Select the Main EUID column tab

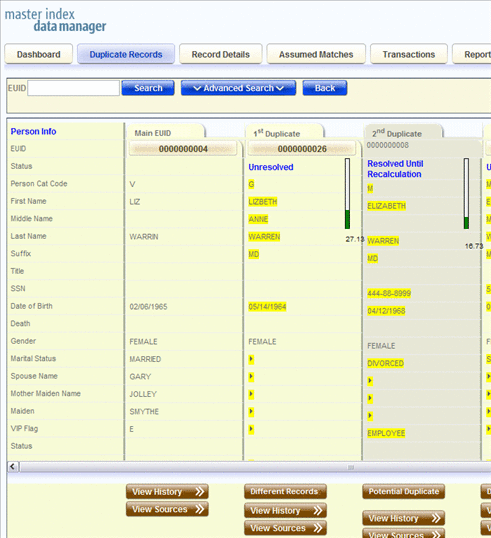click(166, 132)
